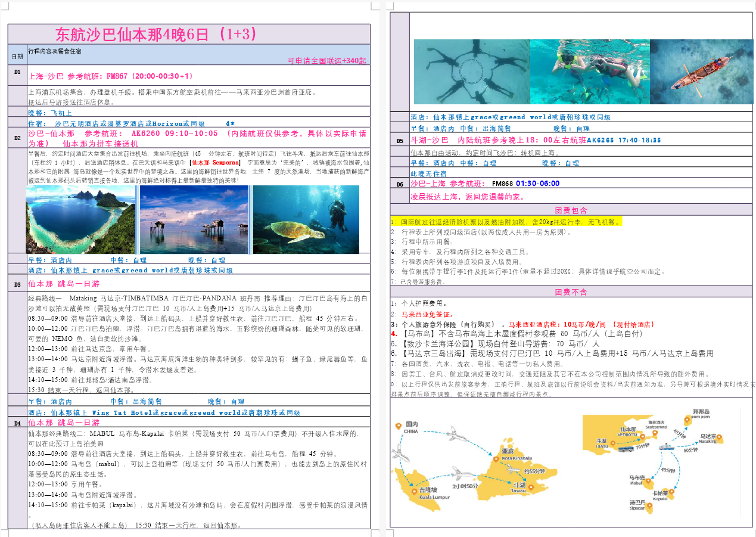This screenshot has height=537, width=756.
Task: Click the line 1：个人护照费用
Action: click(421, 303)
